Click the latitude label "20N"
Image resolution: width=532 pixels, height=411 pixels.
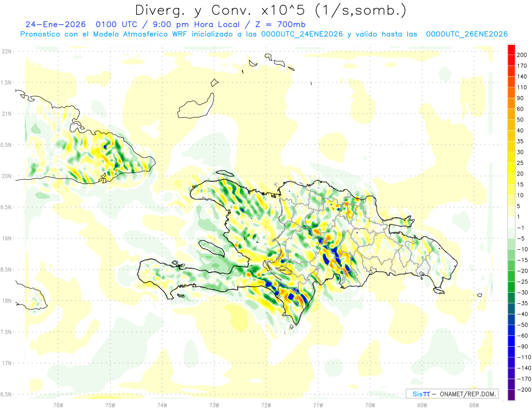(6, 176)
